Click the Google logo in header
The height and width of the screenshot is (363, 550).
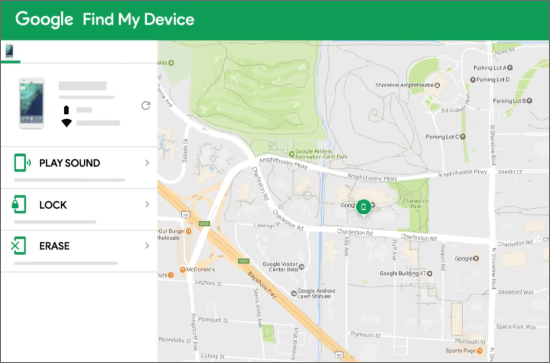pyautogui.click(x=44, y=20)
